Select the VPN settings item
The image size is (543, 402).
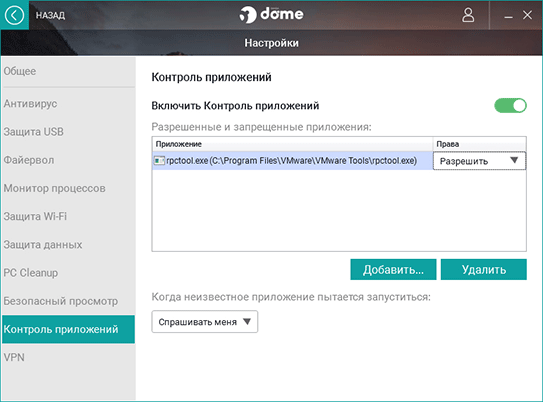point(14,357)
